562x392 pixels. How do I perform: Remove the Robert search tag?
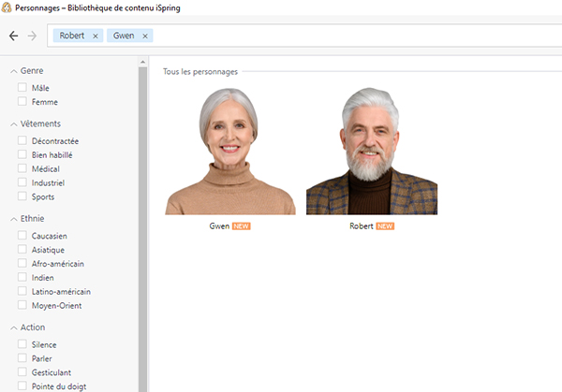click(x=95, y=36)
